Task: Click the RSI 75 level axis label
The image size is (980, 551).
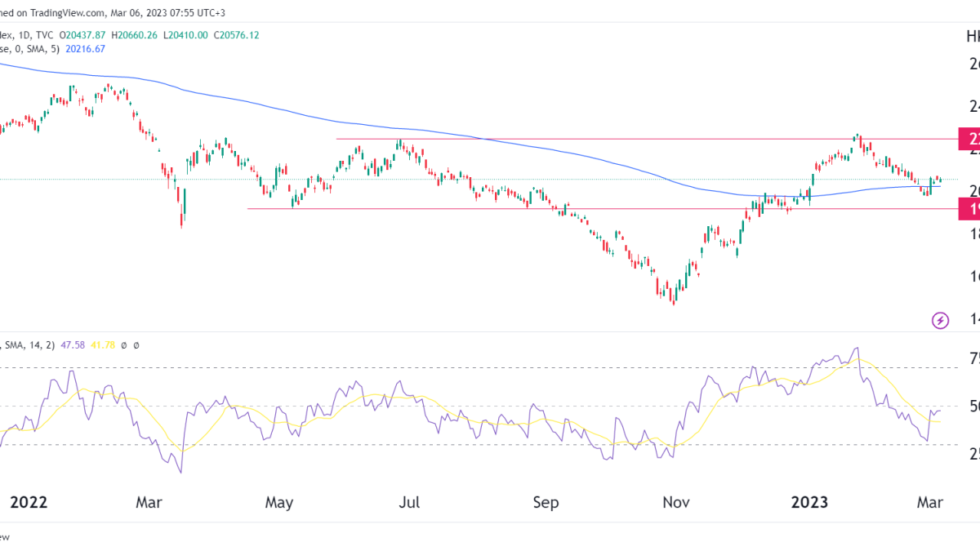Action: click(973, 358)
